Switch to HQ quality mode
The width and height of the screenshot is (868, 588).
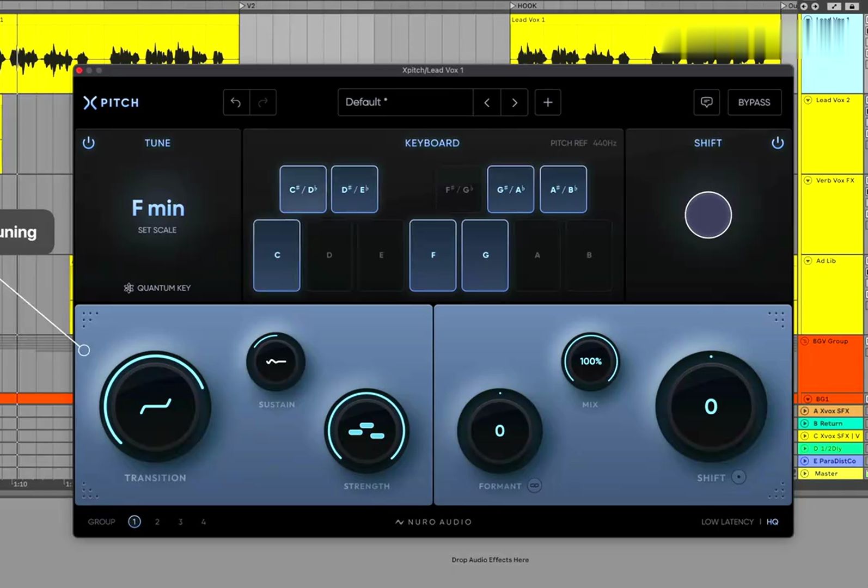[773, 522]
